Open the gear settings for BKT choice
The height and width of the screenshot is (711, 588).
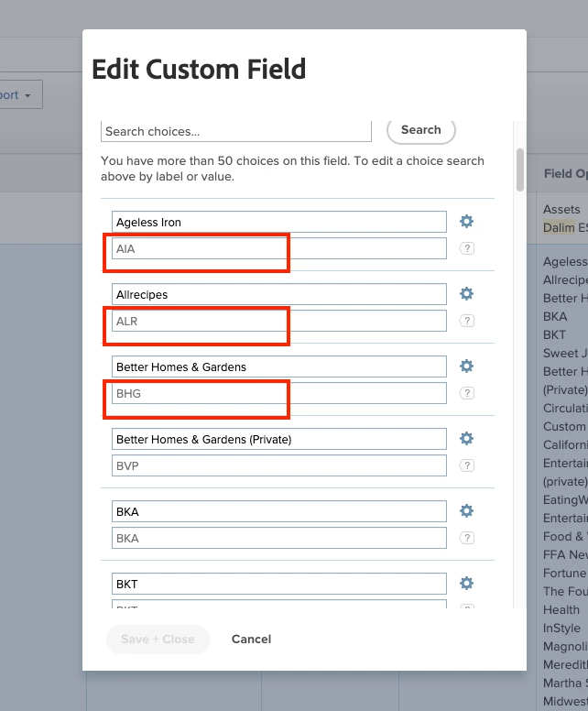[466, 583]
